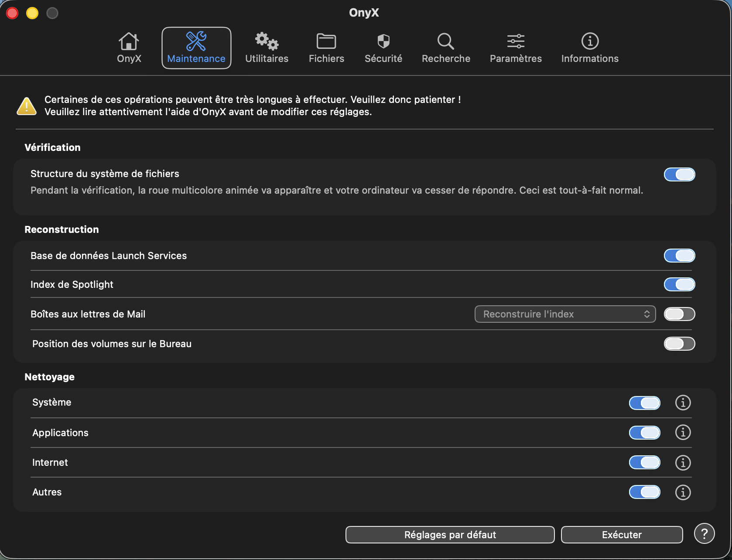Image resolution: width=732 pixels, height=560 pixels.
Task: Enable Boîtes aux lettres de Mail
Action: pyautogui.click(x=679, y=314)
